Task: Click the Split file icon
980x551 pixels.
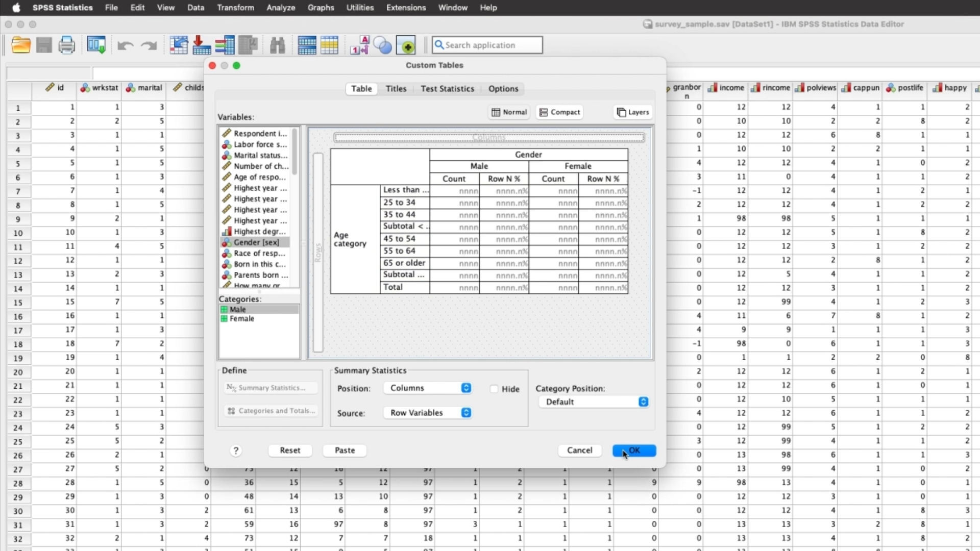Action: click(307, 45)
